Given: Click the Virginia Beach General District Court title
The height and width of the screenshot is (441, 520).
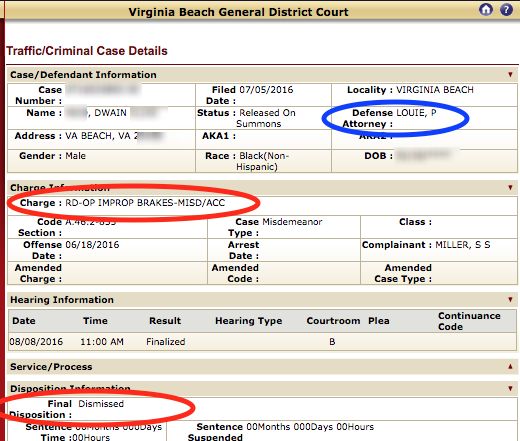Looking at the screenshot, I should (x=238, y=12).
